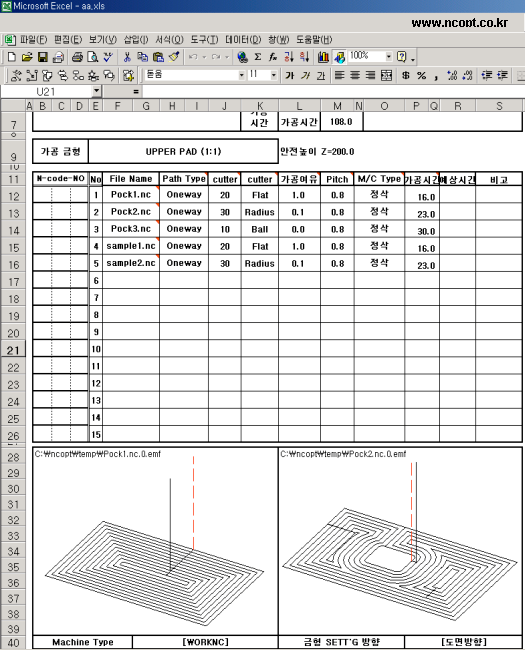Create a new workbook with New icon
The height and width of the screenshot is (651, 525).
[12, 57]
